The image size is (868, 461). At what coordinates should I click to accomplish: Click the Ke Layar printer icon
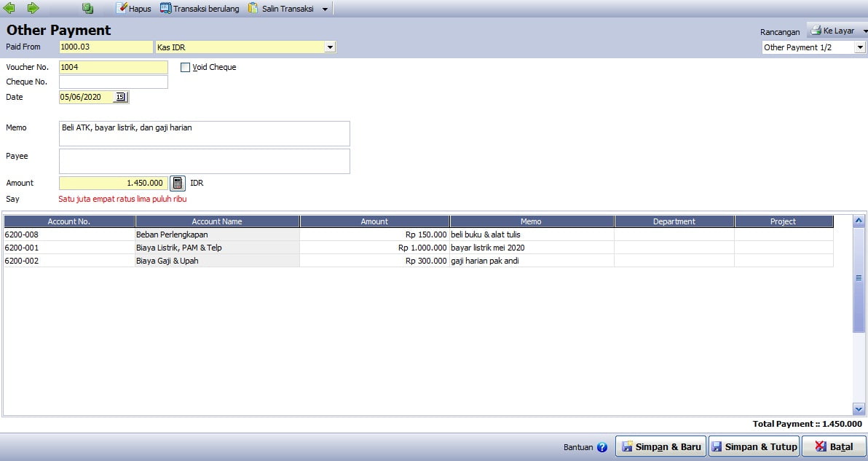click(x=816, y=31)
